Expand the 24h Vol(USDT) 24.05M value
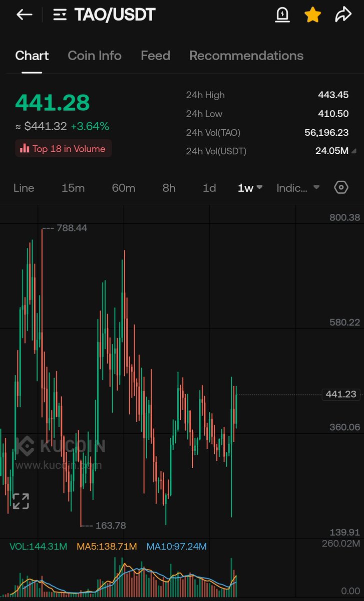This screenshot has height=601, width=364. coord(335,151)
